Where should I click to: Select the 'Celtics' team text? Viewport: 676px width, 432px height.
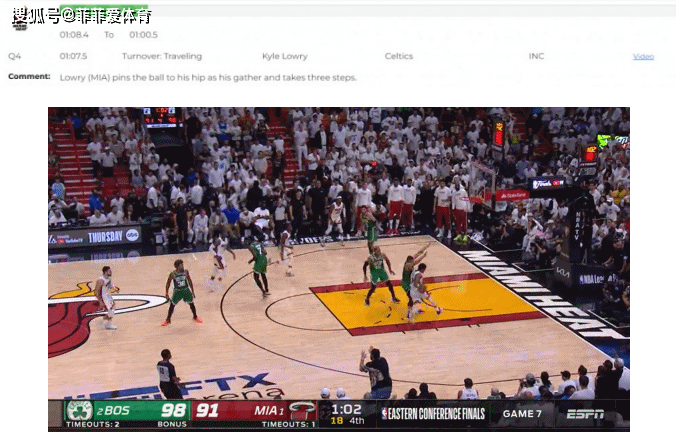399,56
